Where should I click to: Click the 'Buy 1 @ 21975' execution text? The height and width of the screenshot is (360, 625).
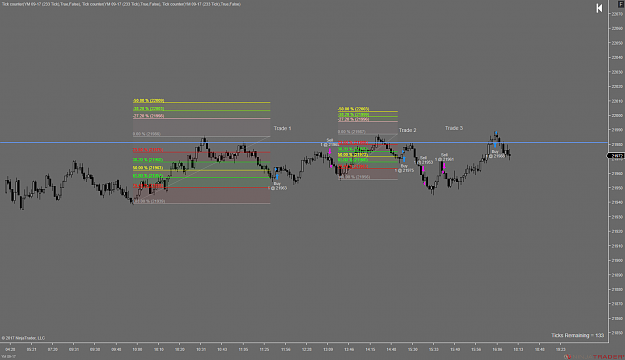(404, 168)
